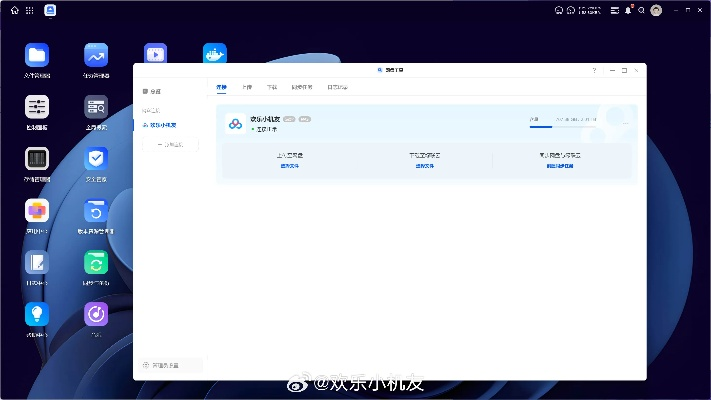Open the control panel sliders desktop icon
The image size is (711, 400).
point(37,108)
